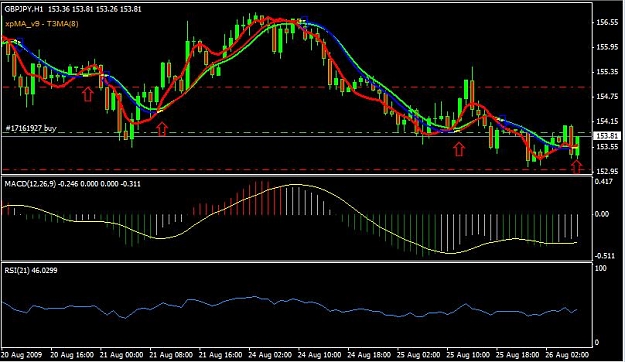Click the 21 Aug 08:00 time label
625x362 pixels.
click(171, 354)
